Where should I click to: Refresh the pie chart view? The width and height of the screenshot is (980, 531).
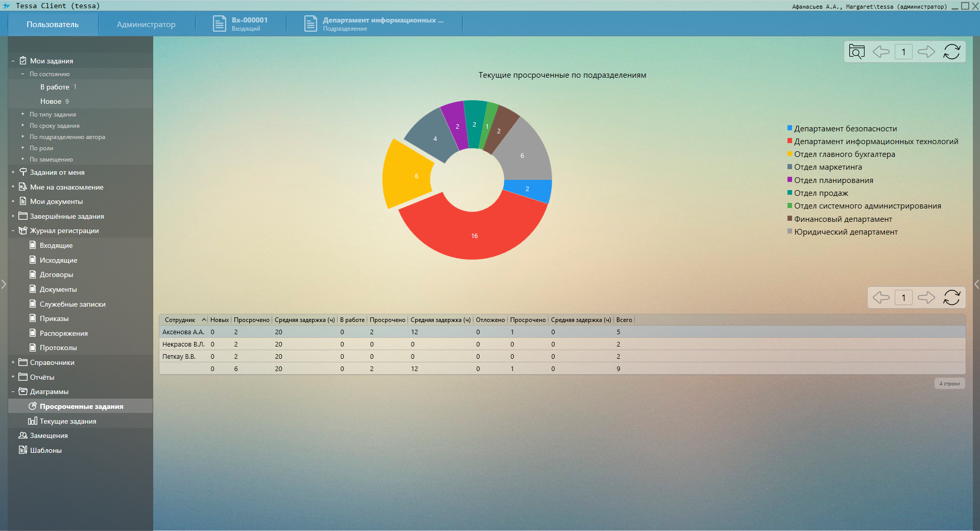951,52
